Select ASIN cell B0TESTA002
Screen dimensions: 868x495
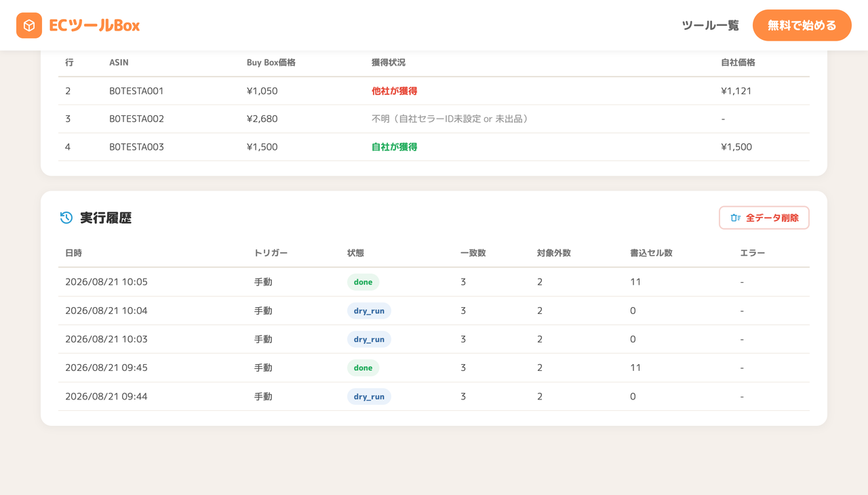coord(136,119)
